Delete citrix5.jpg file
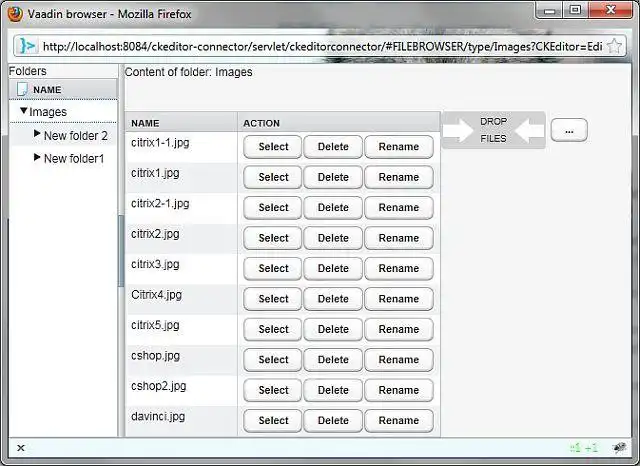The image size is (640, 466). [x=333, y=329]
